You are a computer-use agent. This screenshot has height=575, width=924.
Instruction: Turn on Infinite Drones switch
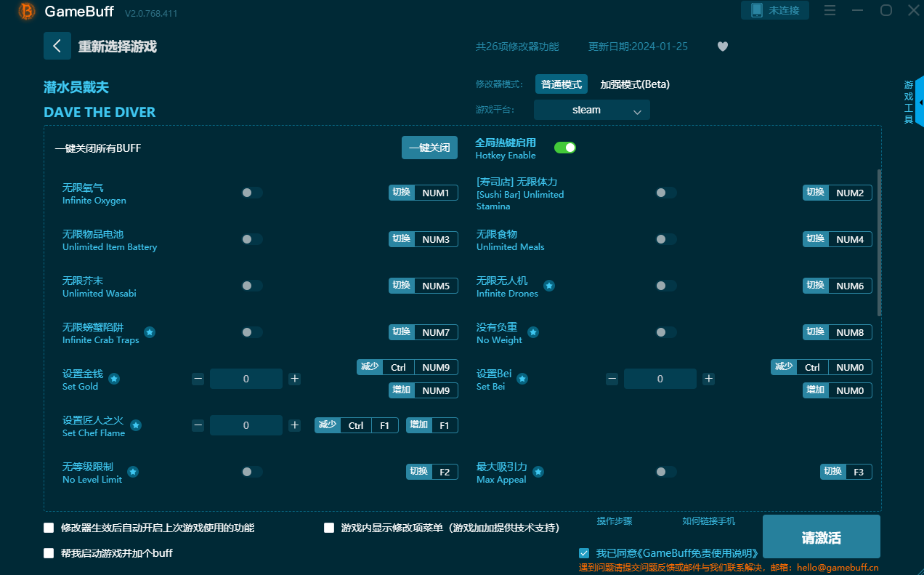point(666,286)
